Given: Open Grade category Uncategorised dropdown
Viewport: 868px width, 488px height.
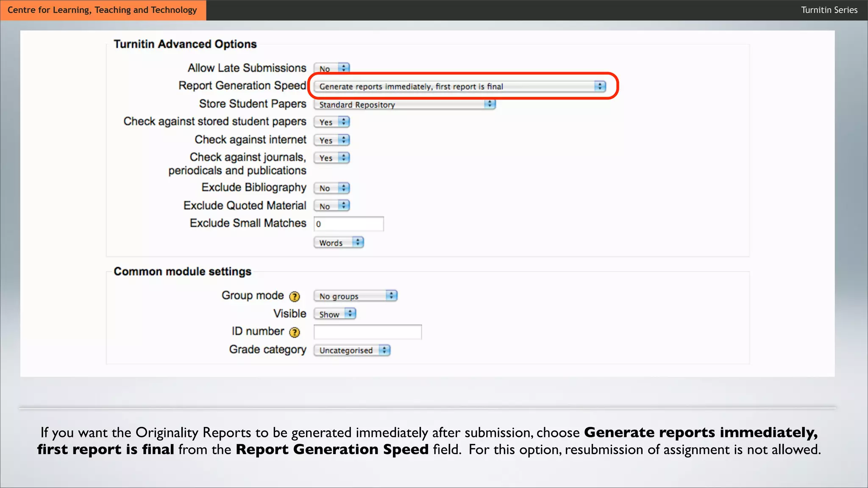Looking at the screenshot, I should (352, 350).
